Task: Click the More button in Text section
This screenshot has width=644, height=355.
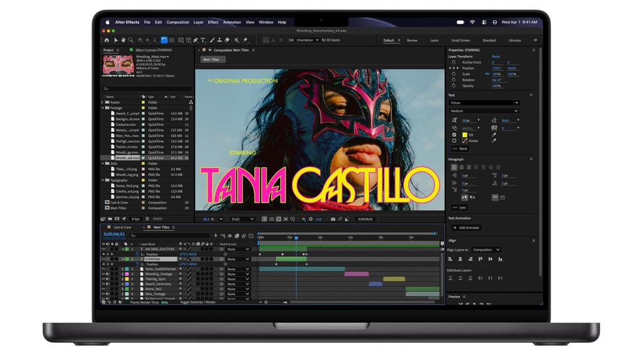Action: click(460, 148)
